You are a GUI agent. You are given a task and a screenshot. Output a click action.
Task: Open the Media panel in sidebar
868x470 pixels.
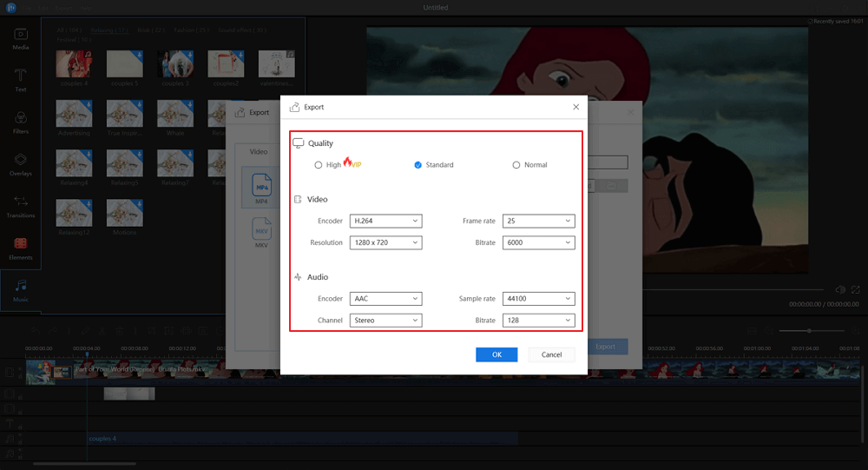coord(21,39)
